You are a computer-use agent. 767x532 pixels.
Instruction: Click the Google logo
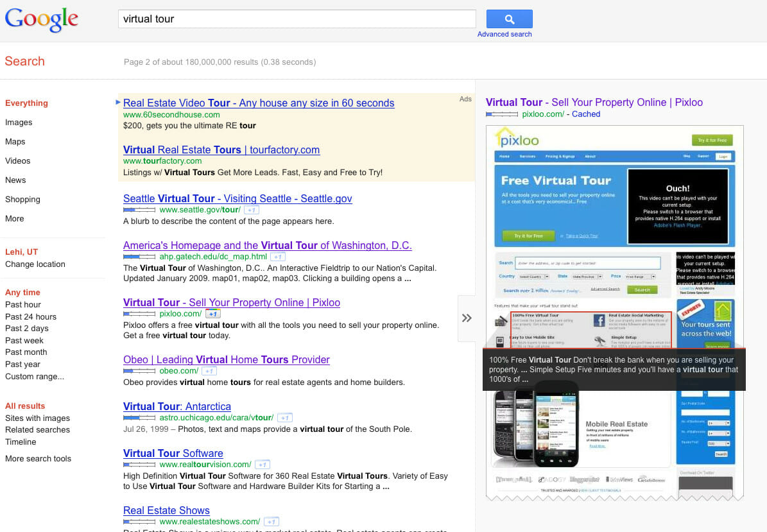point(42,19)
